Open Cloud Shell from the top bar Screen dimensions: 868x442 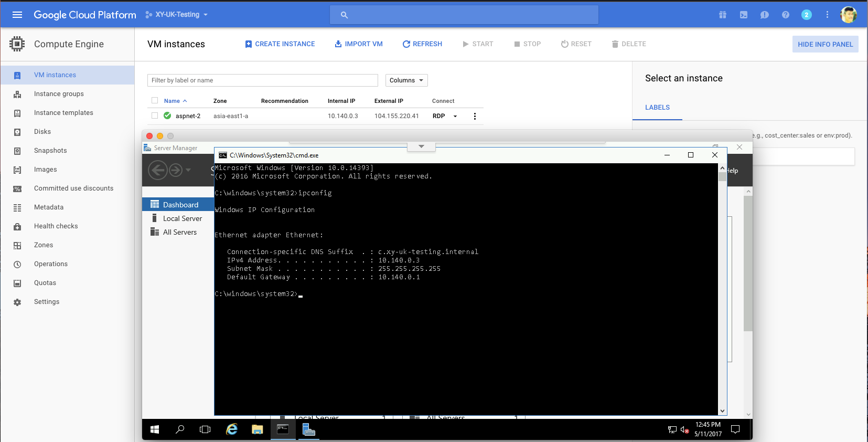click(744, 15)
